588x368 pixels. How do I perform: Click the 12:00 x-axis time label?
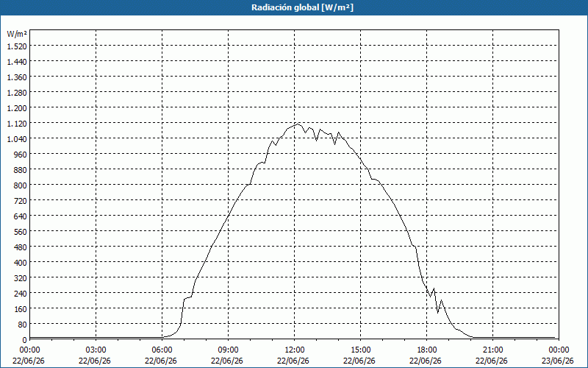pyautogui.click(x=295, y=350)
